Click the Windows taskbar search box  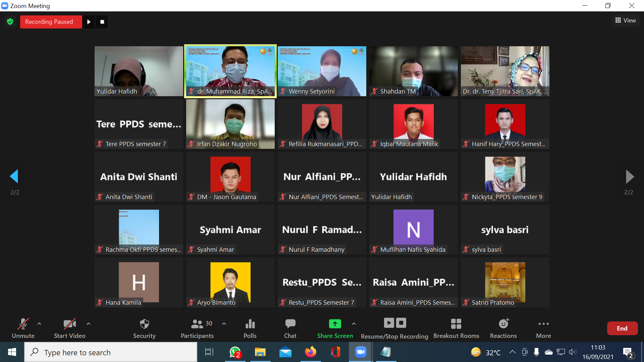111,352
